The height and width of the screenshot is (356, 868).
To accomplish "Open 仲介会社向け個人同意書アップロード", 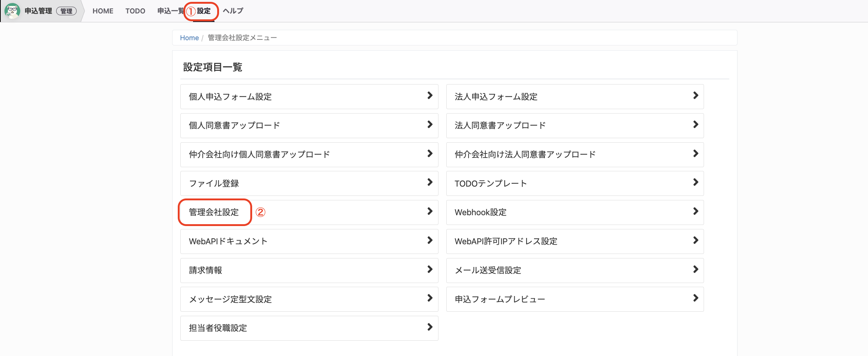I will (309, 155).
